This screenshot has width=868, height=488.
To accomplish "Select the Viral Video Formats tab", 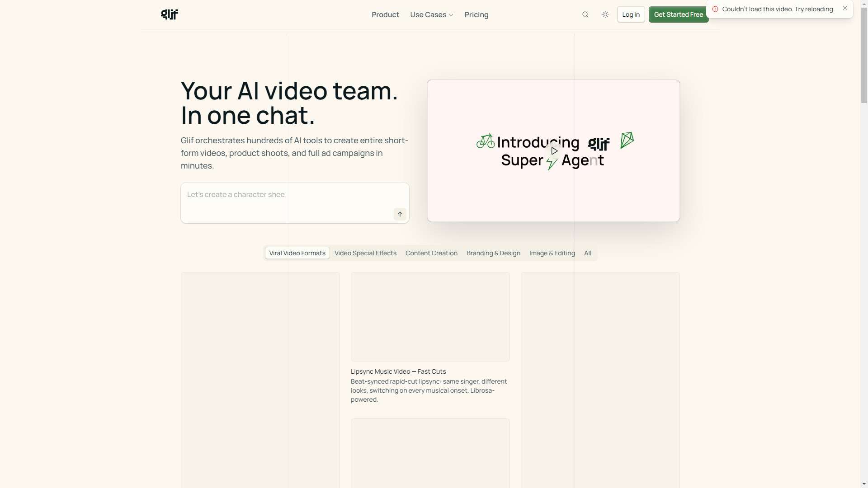I will 297,253.
